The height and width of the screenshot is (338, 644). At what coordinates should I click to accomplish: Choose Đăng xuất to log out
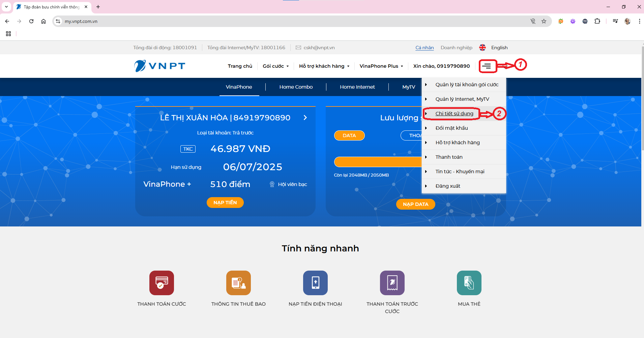pyautogui.click(x=464, y=186)
